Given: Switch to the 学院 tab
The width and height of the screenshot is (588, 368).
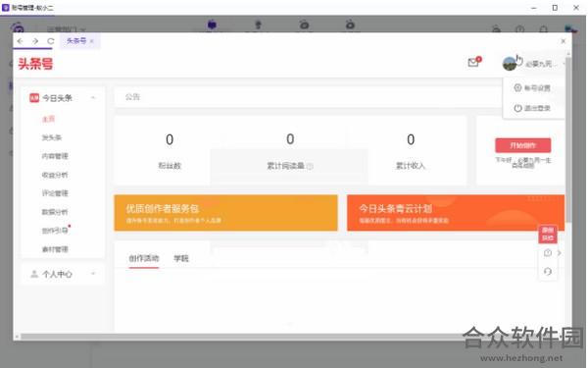Looking at the screenshot, I should [x=181, y=258].
